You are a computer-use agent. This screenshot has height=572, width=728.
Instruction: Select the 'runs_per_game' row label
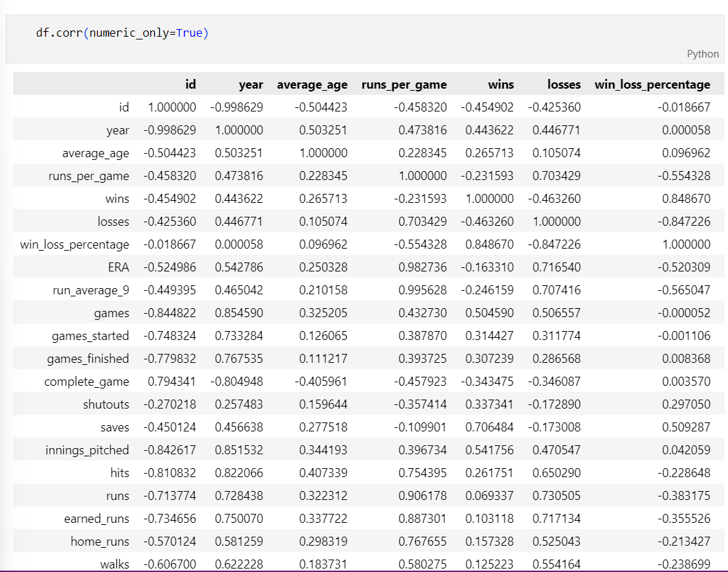coord(89,176)
